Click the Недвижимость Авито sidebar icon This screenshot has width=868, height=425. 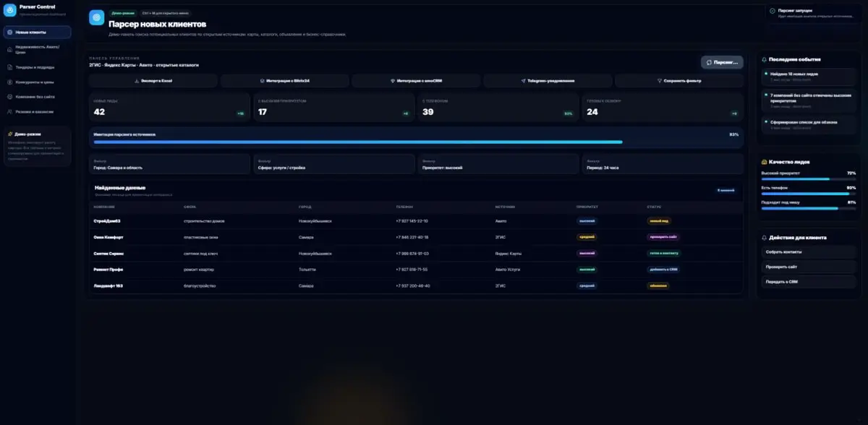pyautogui.click(x=9, y=49)
